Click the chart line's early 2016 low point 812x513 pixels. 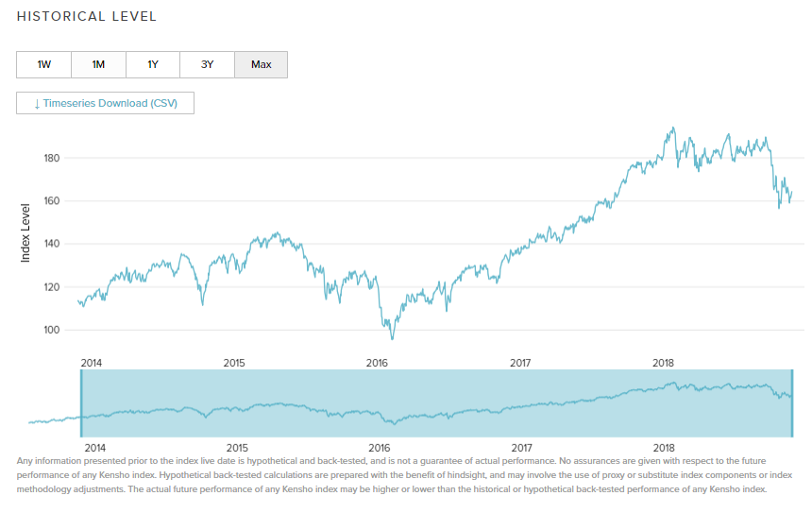pos(392,338)
